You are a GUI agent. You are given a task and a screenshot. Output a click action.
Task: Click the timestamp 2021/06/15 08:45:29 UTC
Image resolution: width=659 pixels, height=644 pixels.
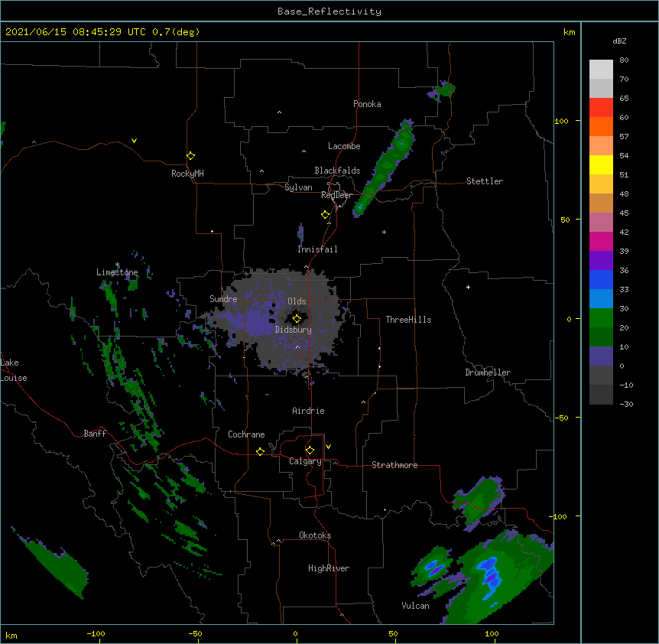tap(76, 32)
